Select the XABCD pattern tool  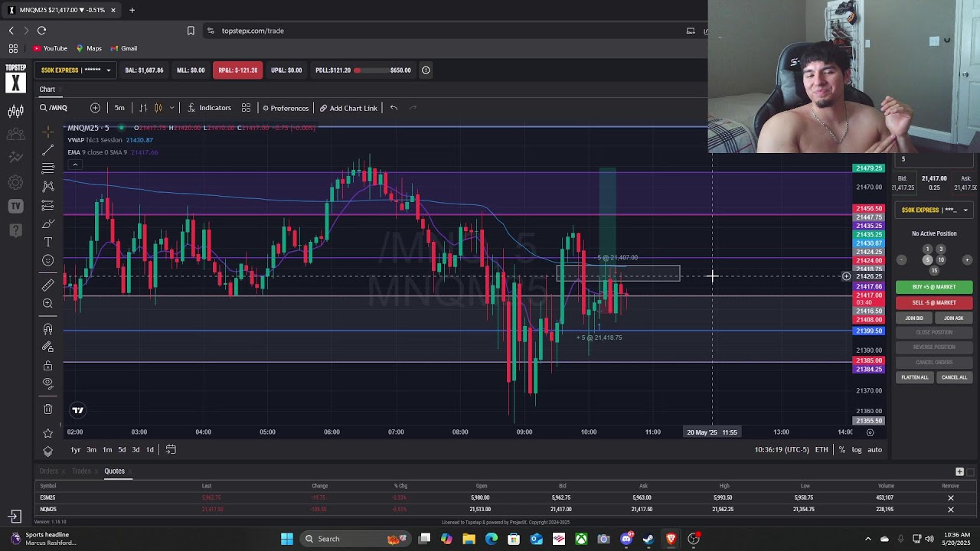(x=47, y=187)
